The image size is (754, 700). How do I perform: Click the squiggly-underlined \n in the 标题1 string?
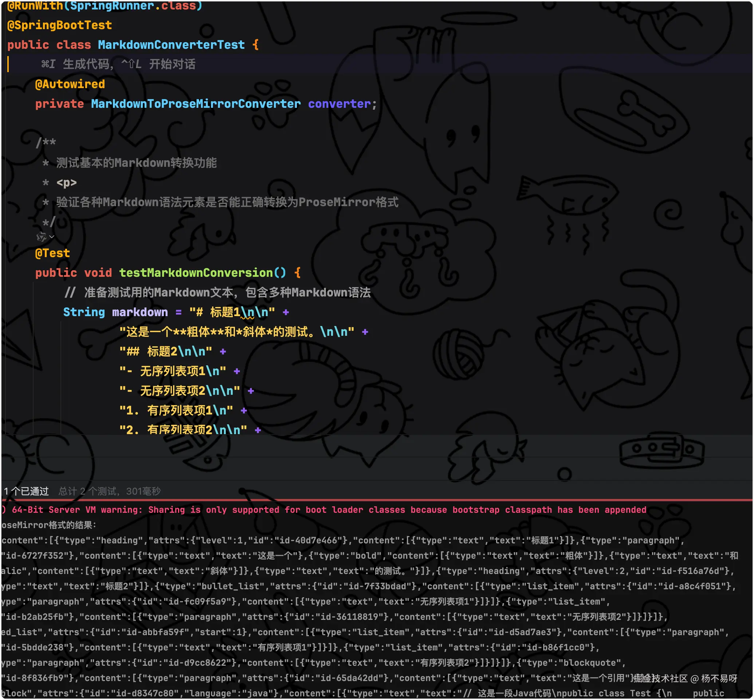point(247,312)
